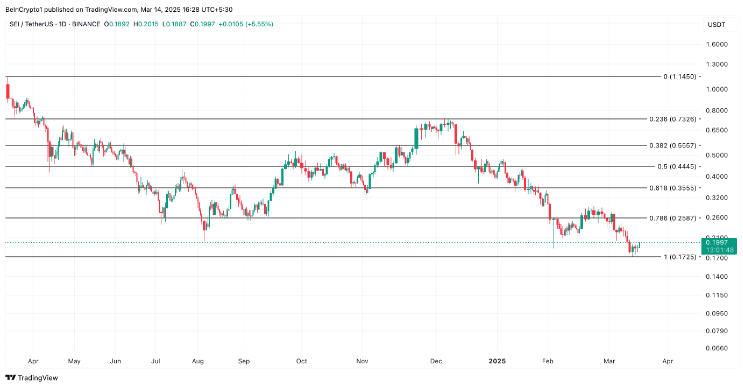Open the USDT currency selector

pyautogui.click(x=716, y=25)
